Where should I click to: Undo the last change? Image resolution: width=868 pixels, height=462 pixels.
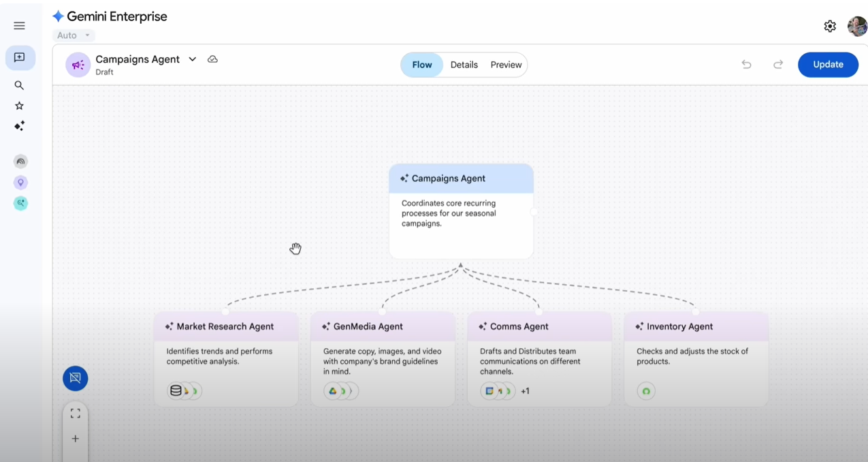pos(746,64)
